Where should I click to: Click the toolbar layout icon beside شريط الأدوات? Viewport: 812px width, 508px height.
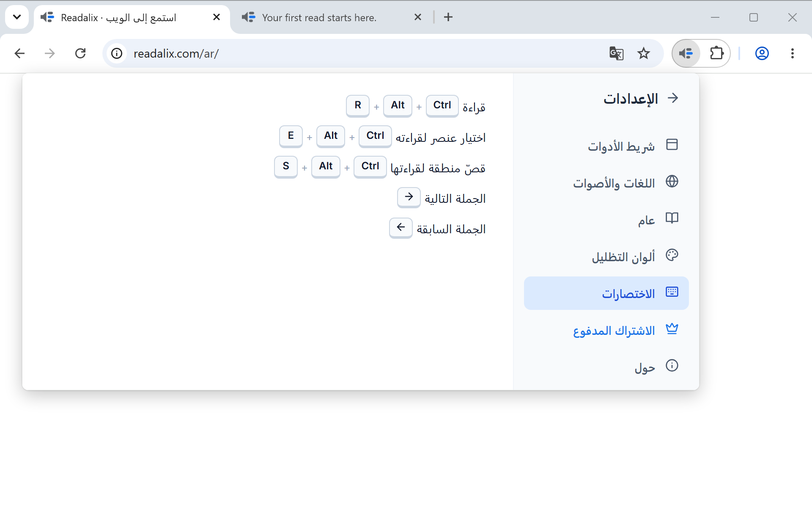pos(672,145)
